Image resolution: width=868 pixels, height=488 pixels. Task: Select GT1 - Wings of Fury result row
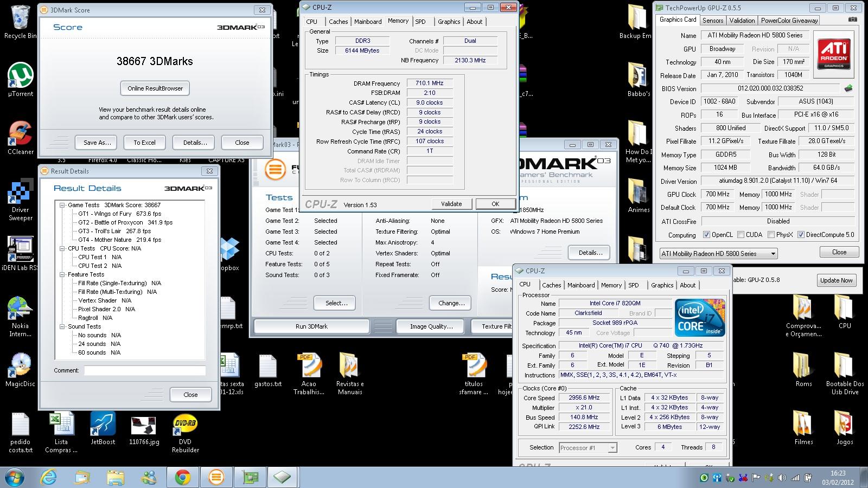(119, 214)
